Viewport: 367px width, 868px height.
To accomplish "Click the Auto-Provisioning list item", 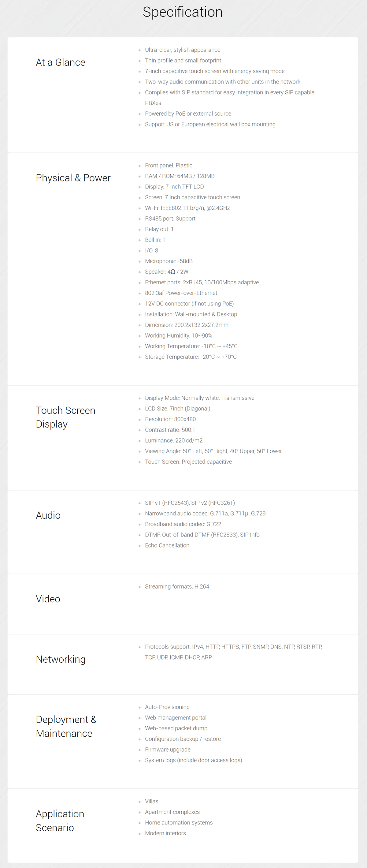I will [167, 707].
